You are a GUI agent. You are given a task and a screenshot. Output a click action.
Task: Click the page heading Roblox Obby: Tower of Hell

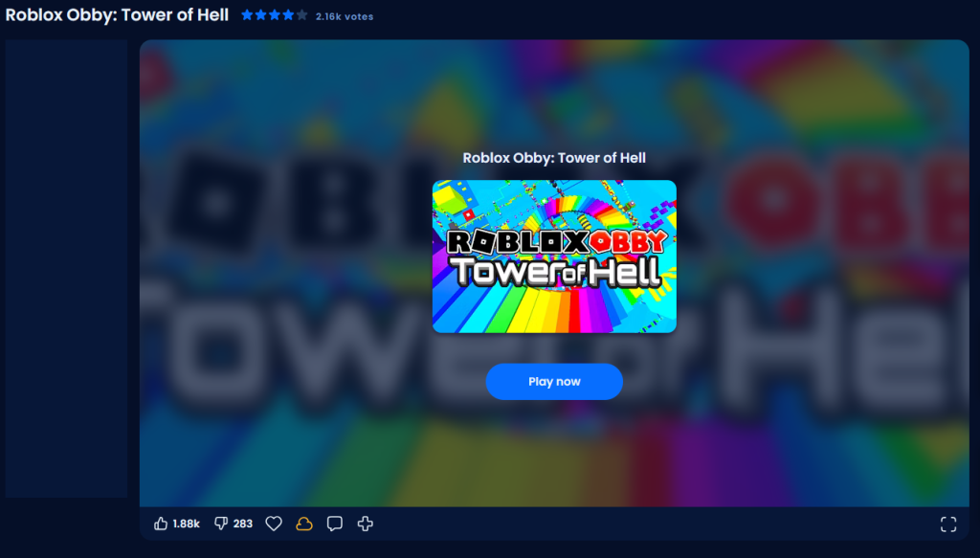tap(117, 15)
